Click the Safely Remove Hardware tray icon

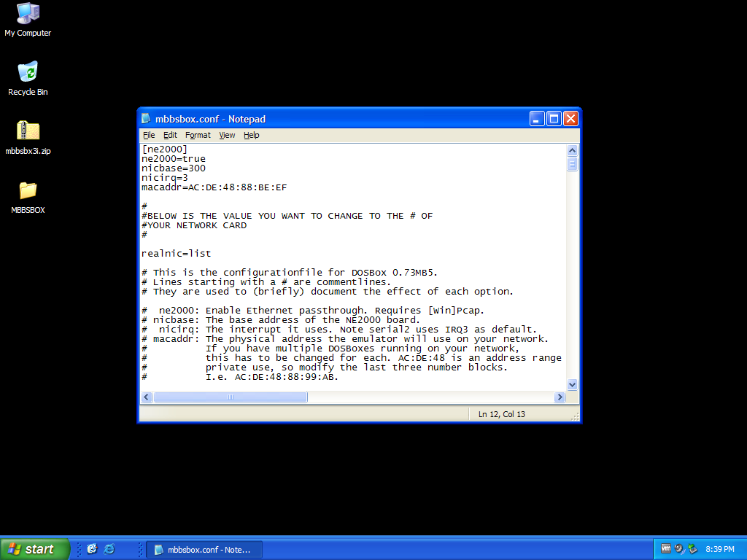pyautogui.click(x=692, y=549)
